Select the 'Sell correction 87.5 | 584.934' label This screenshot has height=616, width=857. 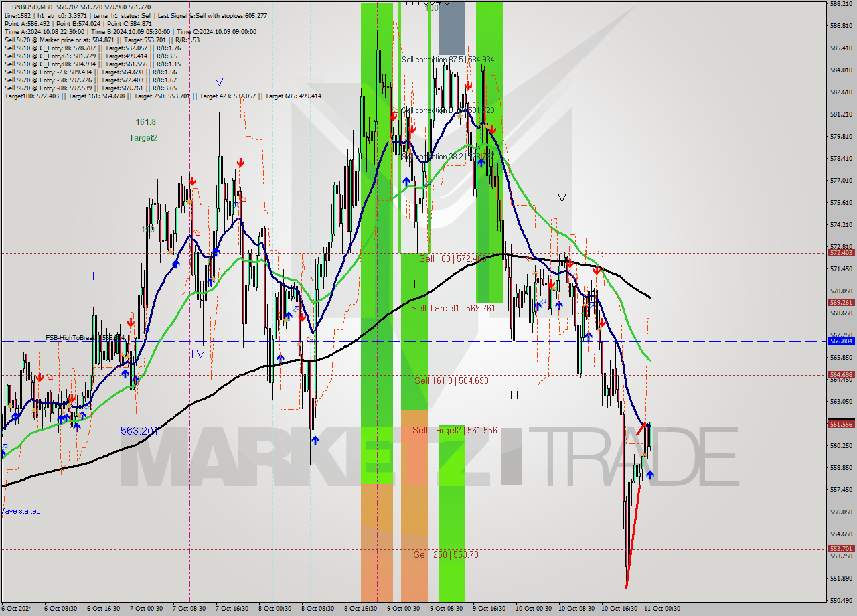click(448, 60)
